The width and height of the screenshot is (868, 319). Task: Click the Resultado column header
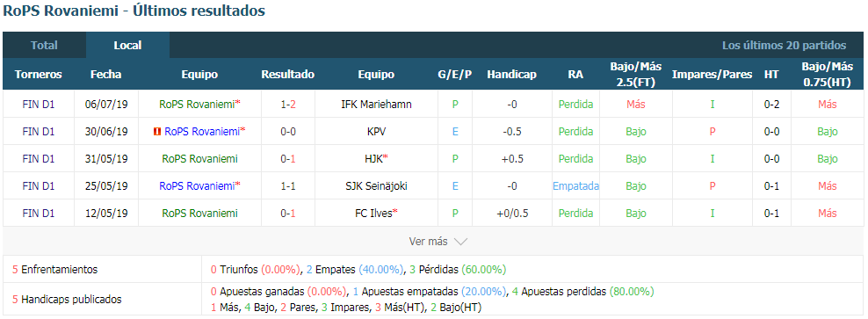coord(288,74)
